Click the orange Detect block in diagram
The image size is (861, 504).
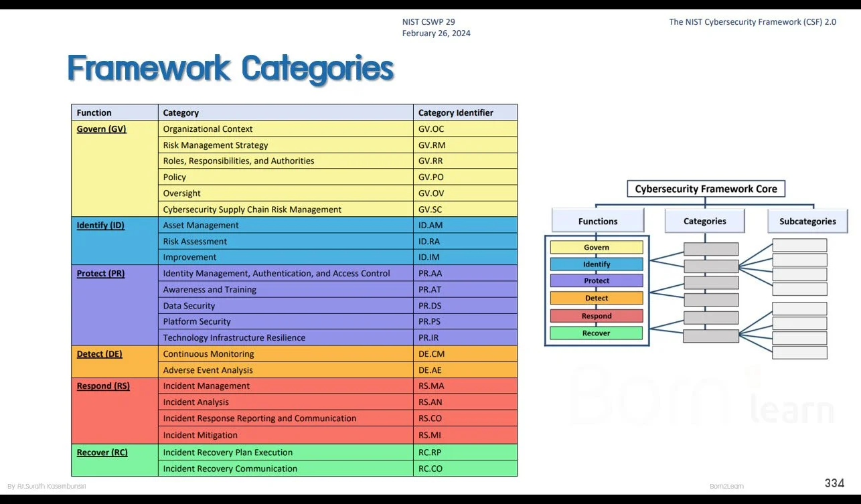(x=597, y=298)
